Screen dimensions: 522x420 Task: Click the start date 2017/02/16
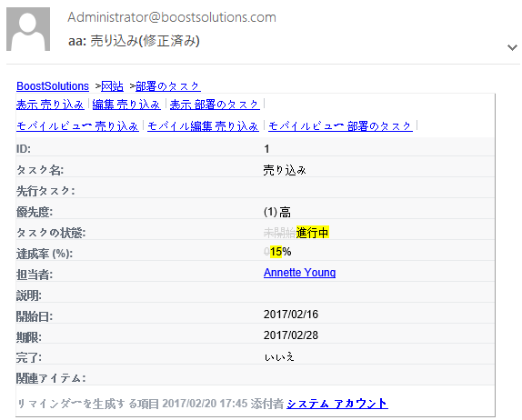point(291,315)
